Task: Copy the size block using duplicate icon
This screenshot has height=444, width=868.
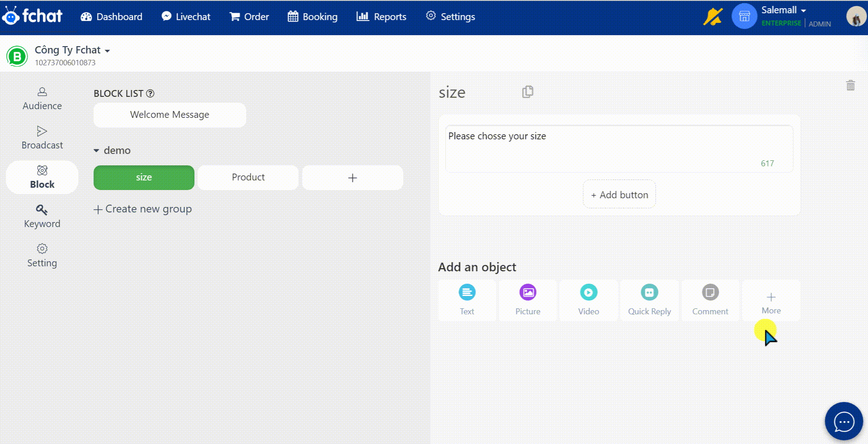Action: click(x=528, y=92)
